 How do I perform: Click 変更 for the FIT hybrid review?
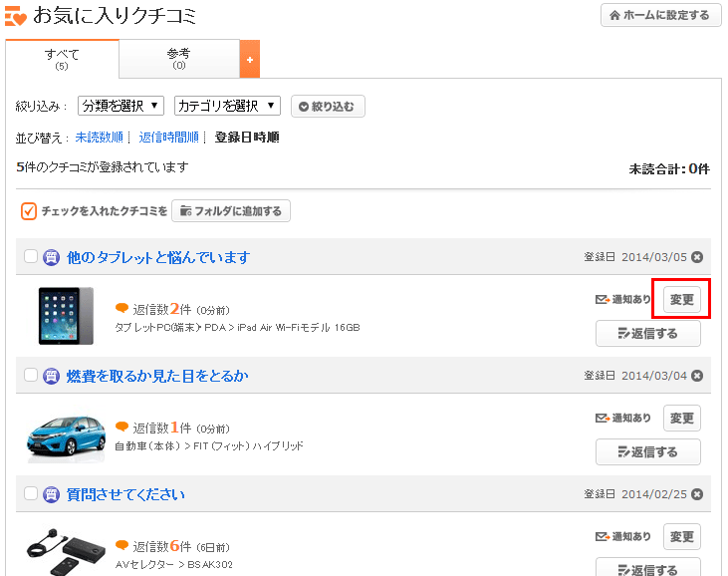pyautogui.click(x=681, y=419)
